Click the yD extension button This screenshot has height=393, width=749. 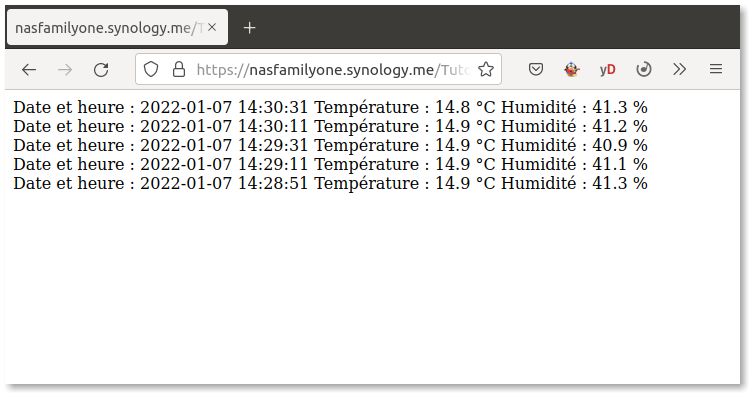coord(608,70)
